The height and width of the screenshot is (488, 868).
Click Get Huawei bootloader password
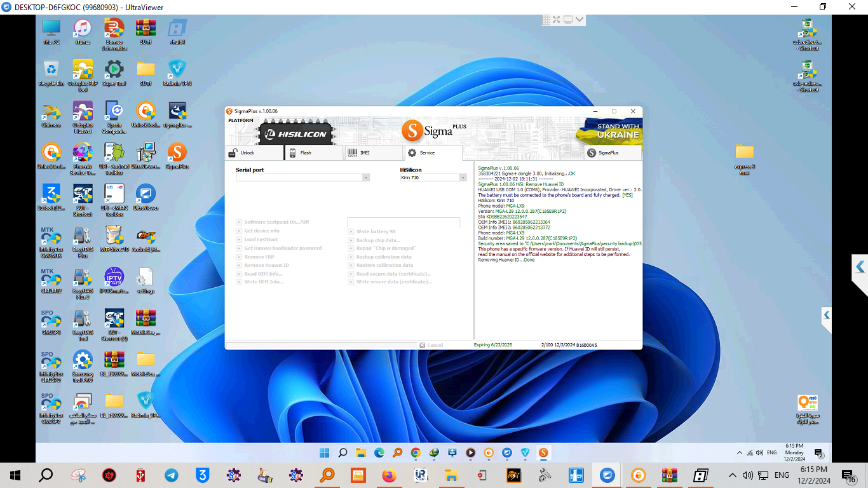[279, 248]
